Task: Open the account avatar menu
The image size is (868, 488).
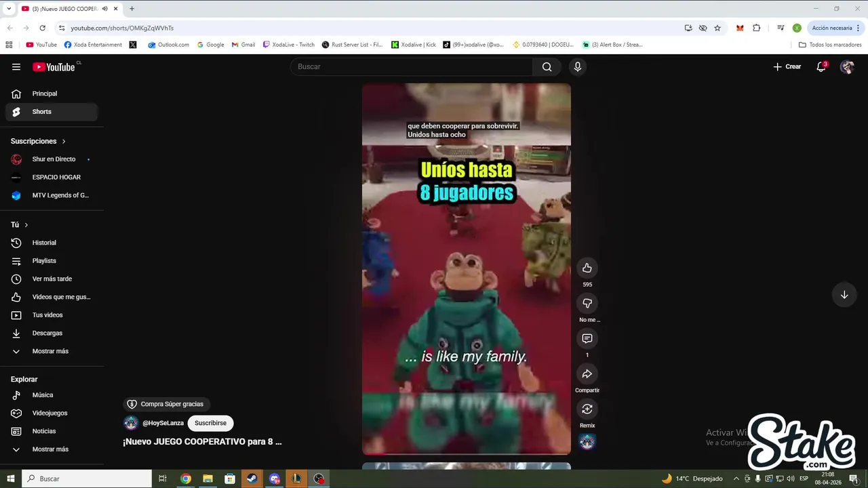Action: tap(847, 66)
